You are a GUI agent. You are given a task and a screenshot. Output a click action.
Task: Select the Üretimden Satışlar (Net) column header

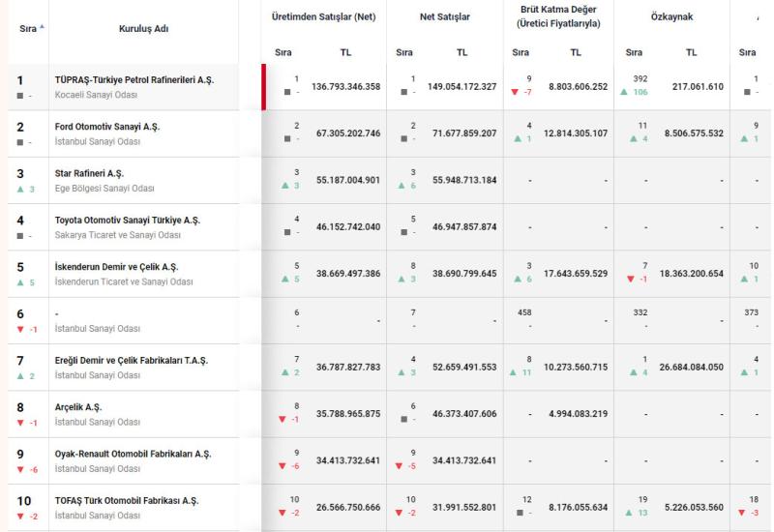[322, 16]
